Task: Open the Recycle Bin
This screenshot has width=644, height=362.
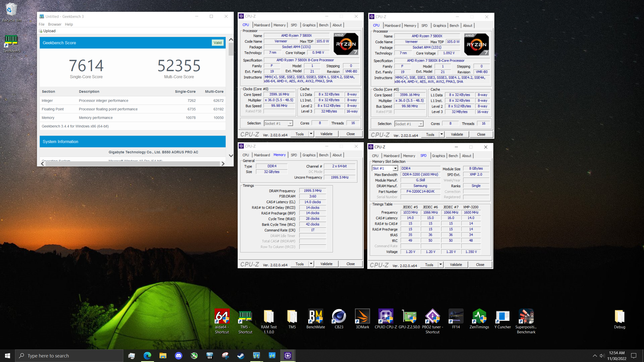Action: point(11,12)
